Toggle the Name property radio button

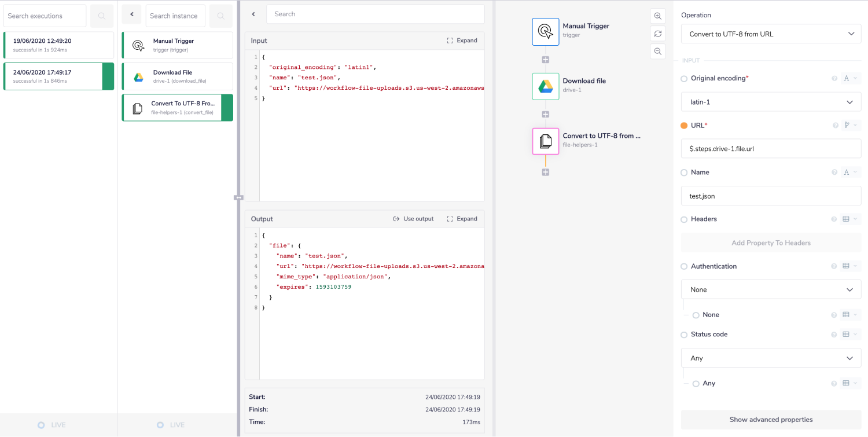coord(684,172)
